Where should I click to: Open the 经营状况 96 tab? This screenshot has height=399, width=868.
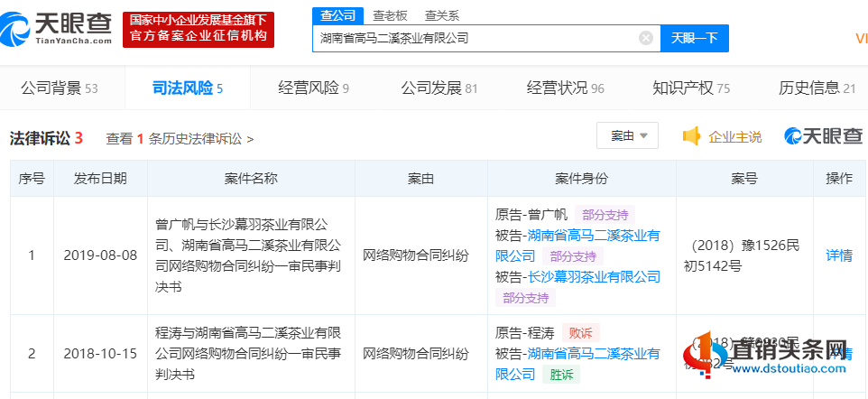click(x=565, y=88)
